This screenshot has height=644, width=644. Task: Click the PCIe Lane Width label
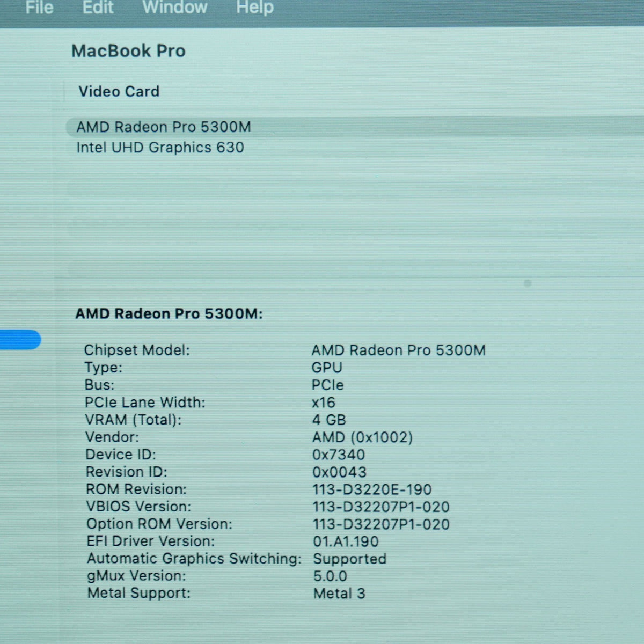145,402
